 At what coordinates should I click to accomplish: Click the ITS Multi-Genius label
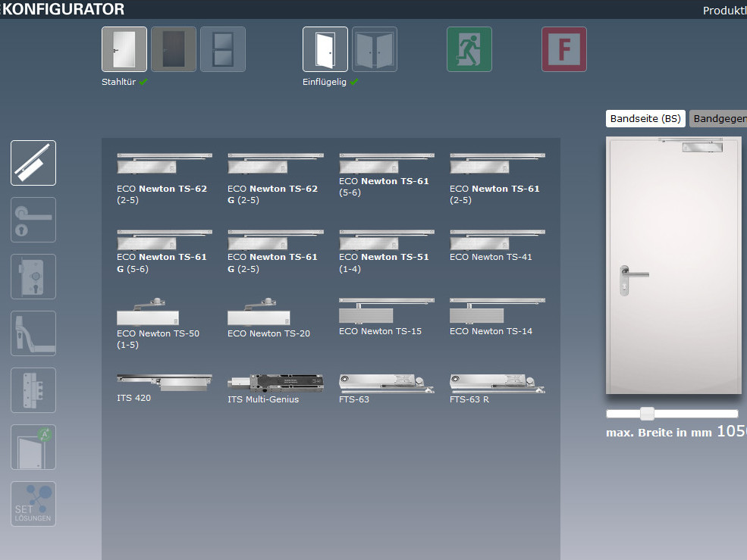tap(263, 399)
